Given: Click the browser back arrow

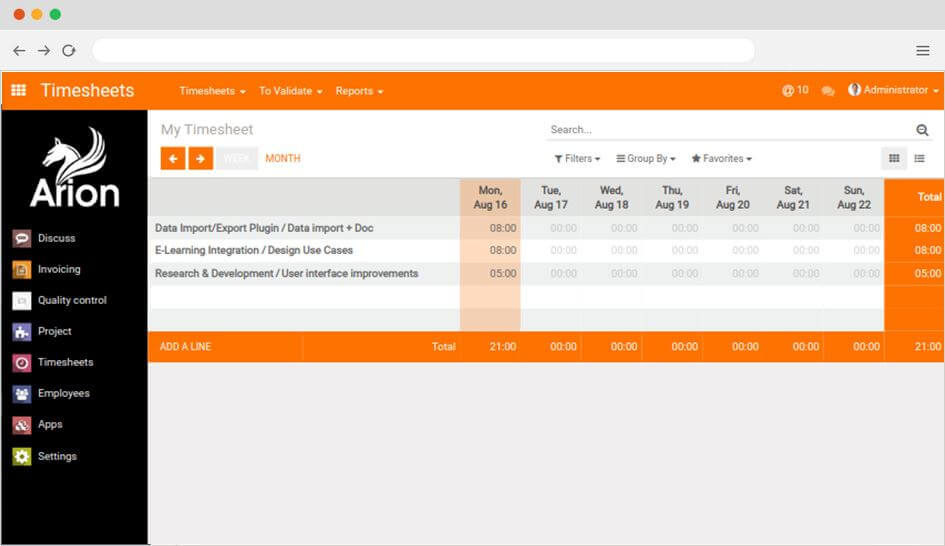Looking at the screenshot, I should 19,51.
